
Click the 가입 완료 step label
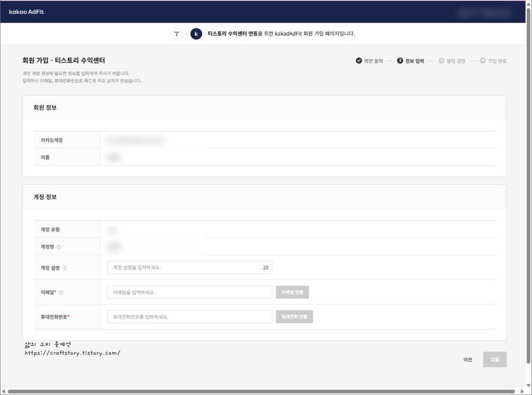pyautogui.click(x=497, y=61)
